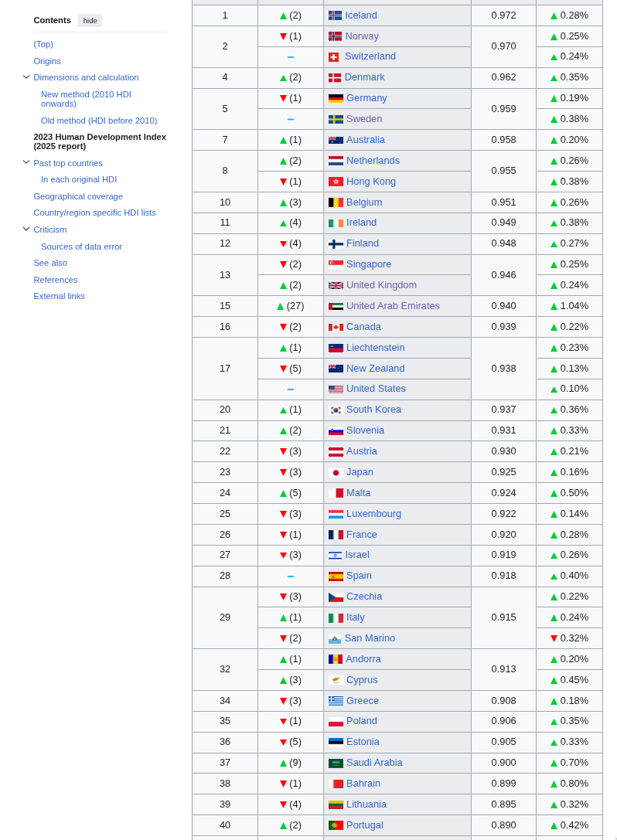
Task: Click the Switzerland flag icon
Action: click(x=333, y=56)
